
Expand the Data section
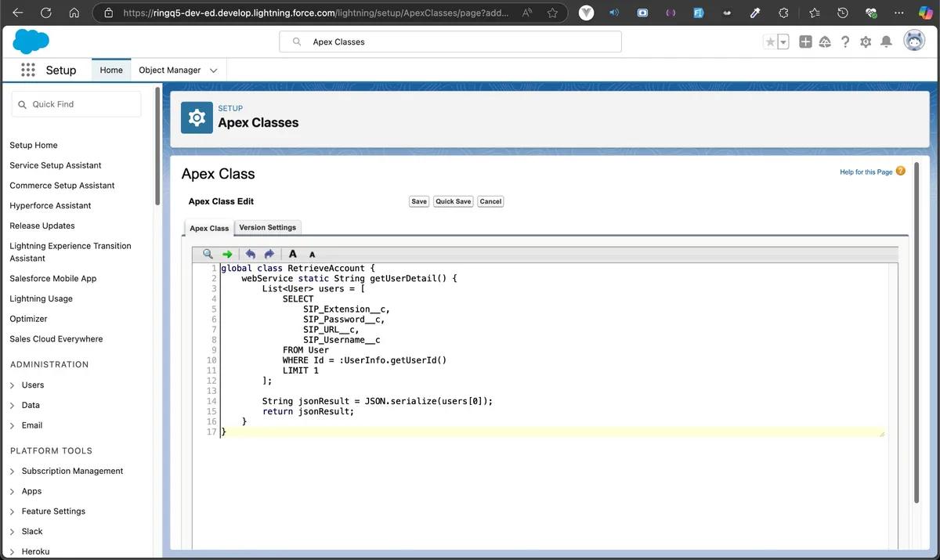pyautogui.click(x=12, y=406)
